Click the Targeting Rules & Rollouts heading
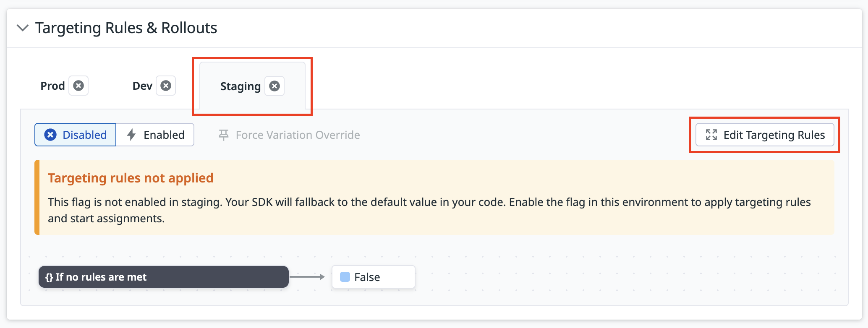The image size is (868, 328). coord(126,28)
